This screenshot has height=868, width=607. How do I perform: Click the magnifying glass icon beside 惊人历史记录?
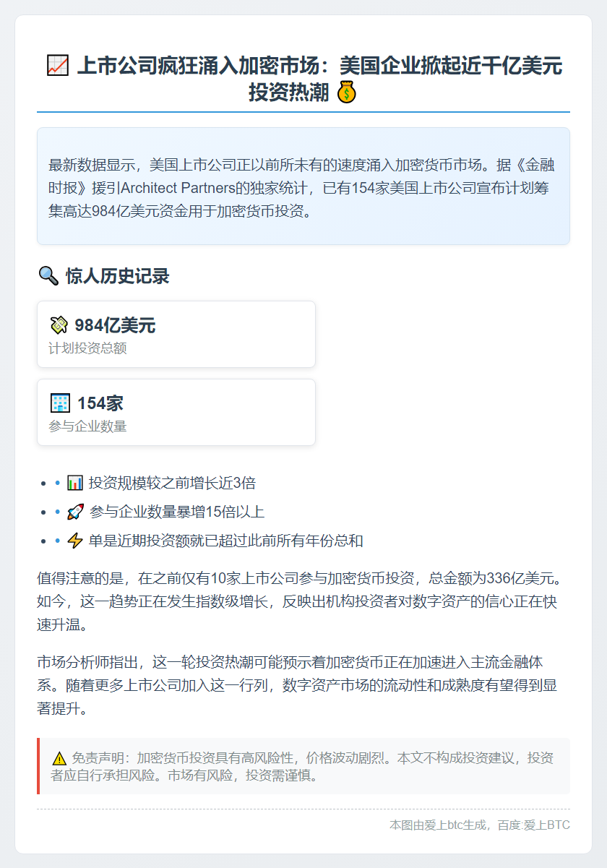pyautogui.click(x=48, y=275)
